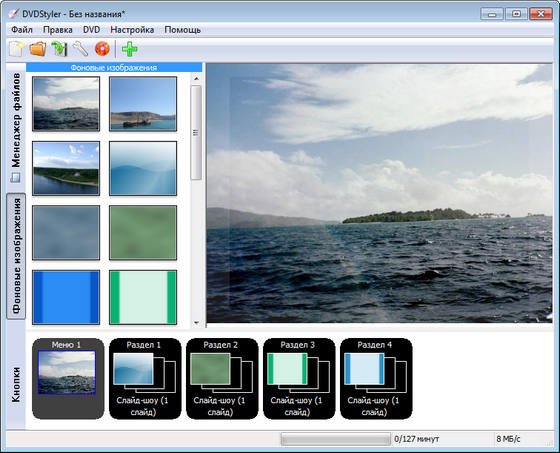Switch to the Фоновые изображения side tab
Viewport: 560px width, 453px height.
pos(16,256)
